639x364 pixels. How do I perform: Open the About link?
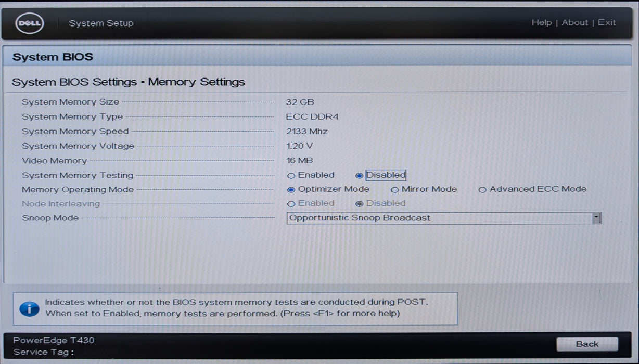(575, 22)
